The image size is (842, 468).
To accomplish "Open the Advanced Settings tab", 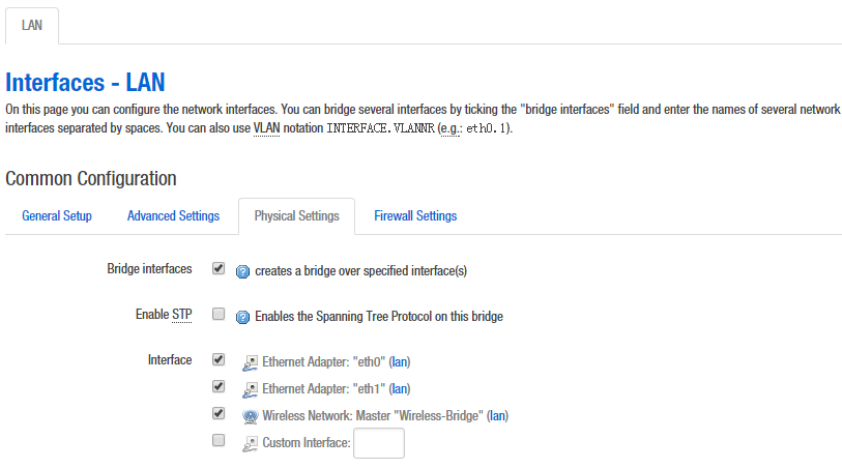I will coord(173,216).
